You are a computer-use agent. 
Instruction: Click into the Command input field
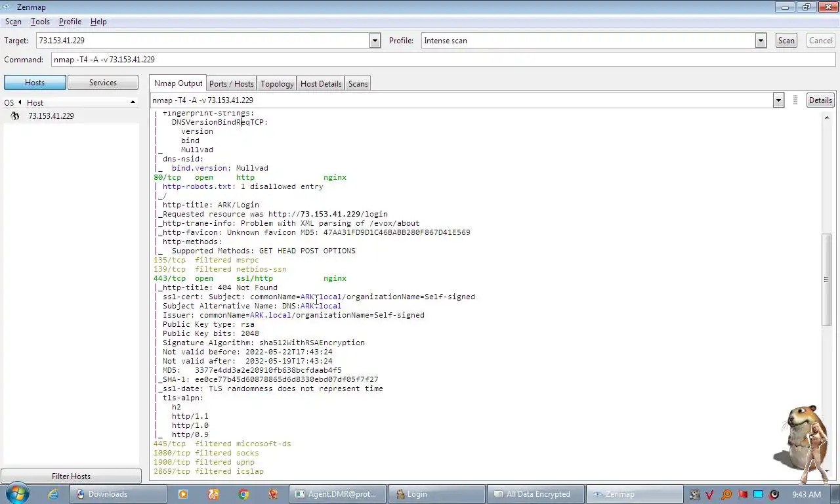click(444, 60)
